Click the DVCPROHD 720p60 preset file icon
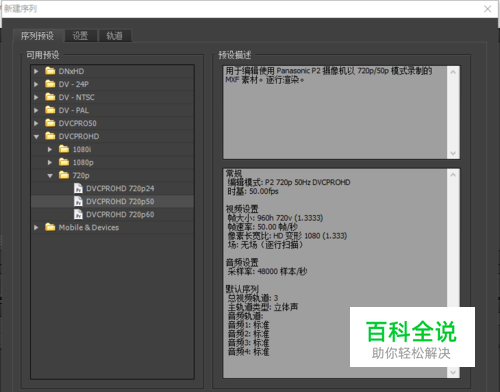Screen dimensions: 500x392 [78, 214]
